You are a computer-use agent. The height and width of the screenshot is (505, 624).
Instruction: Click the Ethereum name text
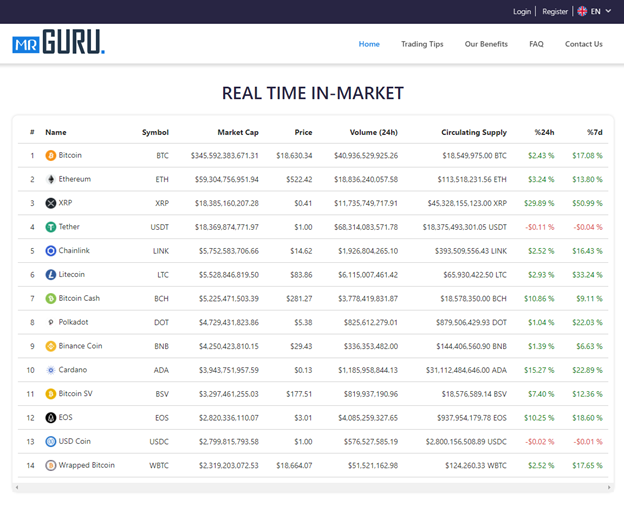75,179
